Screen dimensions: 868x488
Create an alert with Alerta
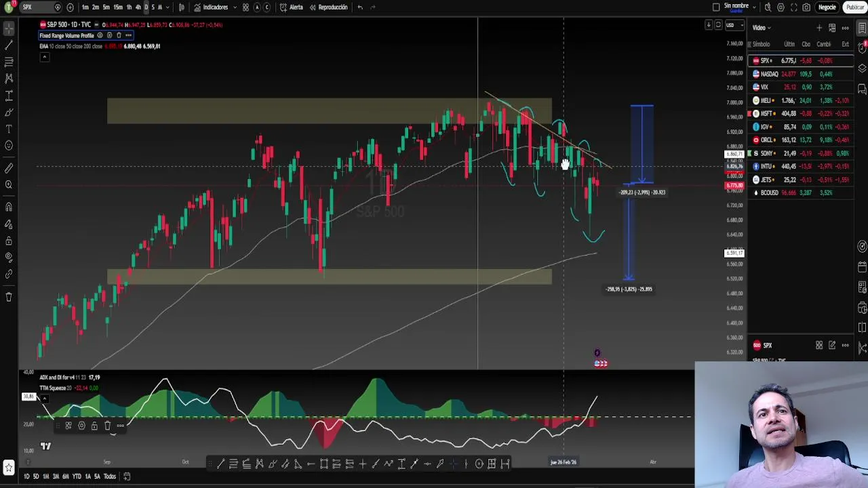click(292, 7)
